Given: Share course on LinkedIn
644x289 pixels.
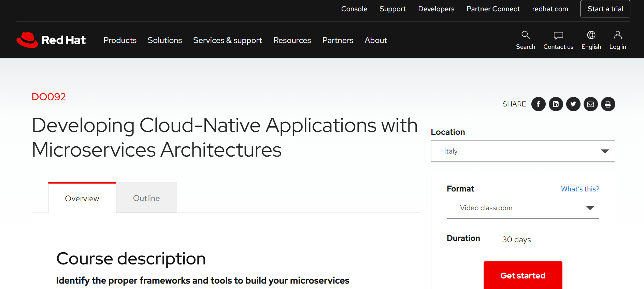Looking at the screenshot, I should click(556, 104).
